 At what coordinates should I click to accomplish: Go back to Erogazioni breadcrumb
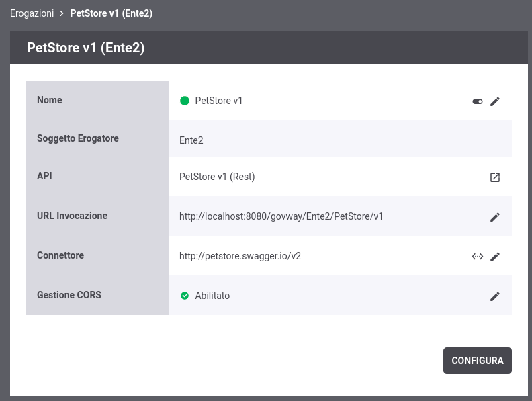pyautogui.click(x=32, y=13)
